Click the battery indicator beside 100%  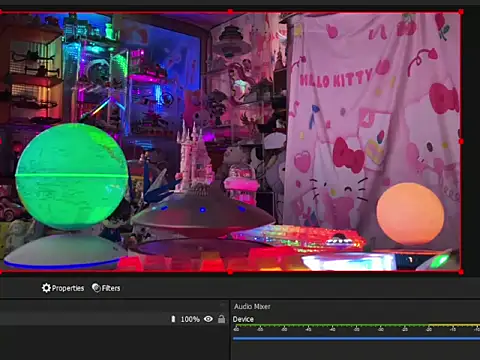pos(173,319)
